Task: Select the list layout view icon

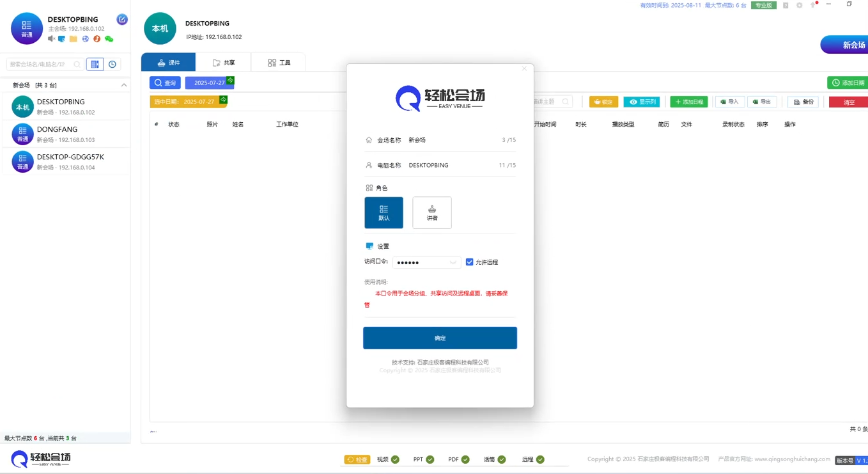Action: (95, 65)
